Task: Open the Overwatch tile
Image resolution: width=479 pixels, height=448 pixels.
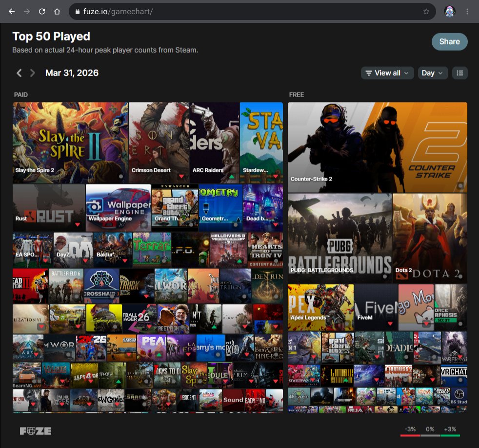Action: [x=304, y=376]
